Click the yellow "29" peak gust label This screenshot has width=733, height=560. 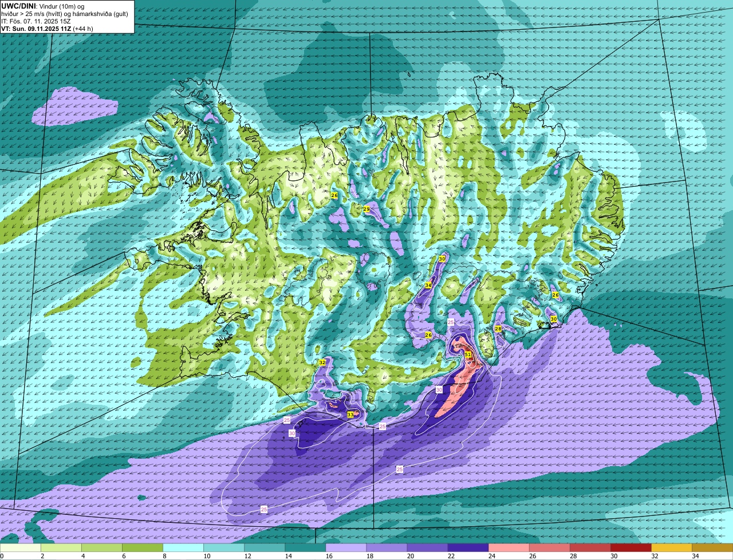(366, 209)
